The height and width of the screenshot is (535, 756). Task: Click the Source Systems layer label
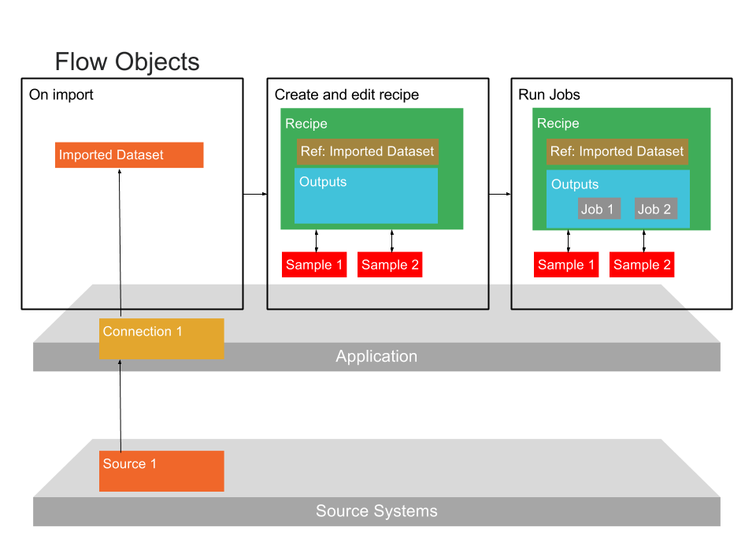pos(376,511)
